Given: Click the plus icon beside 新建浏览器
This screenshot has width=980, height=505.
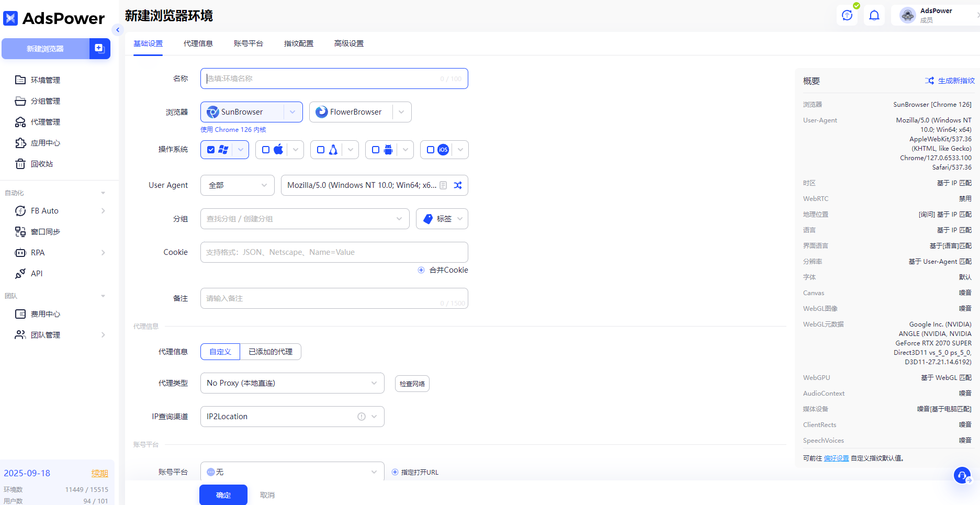Looking at the screenshot, I should coord(99,49).
